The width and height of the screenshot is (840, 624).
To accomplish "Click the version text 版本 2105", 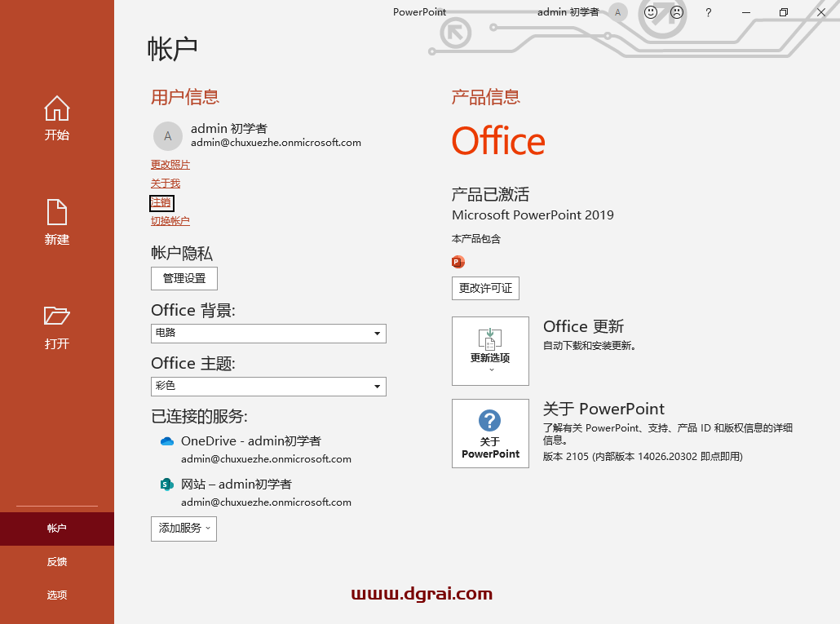I will tap(643, 457).
